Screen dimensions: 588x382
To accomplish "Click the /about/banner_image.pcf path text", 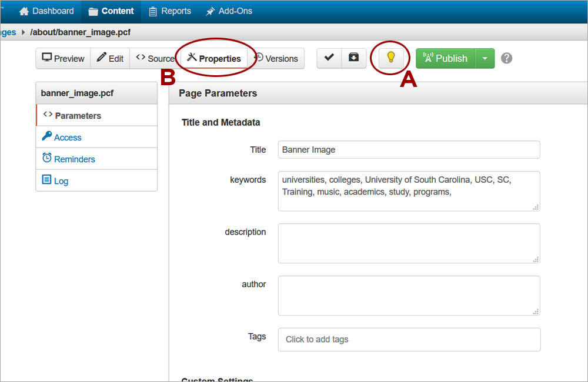I will [x=80, y=32].
